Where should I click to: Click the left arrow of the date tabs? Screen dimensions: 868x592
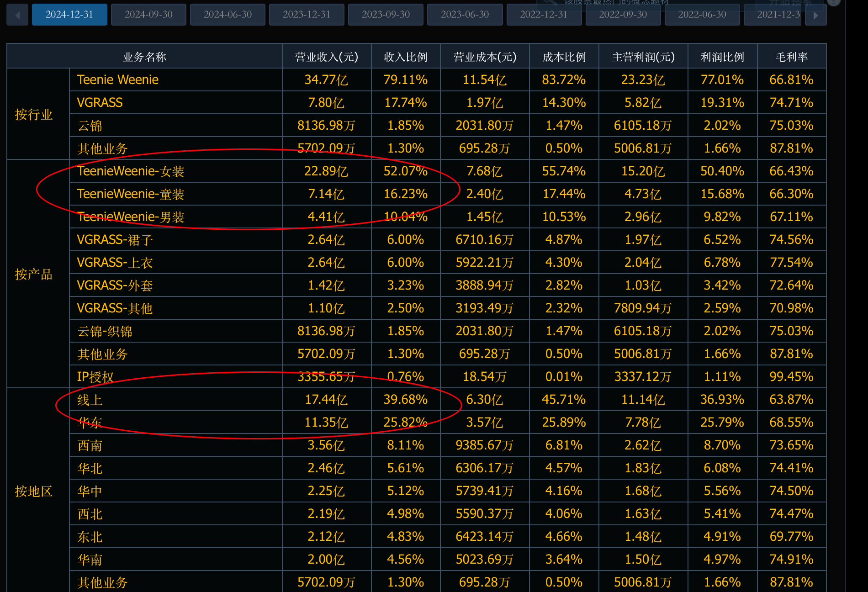[17, 15]
